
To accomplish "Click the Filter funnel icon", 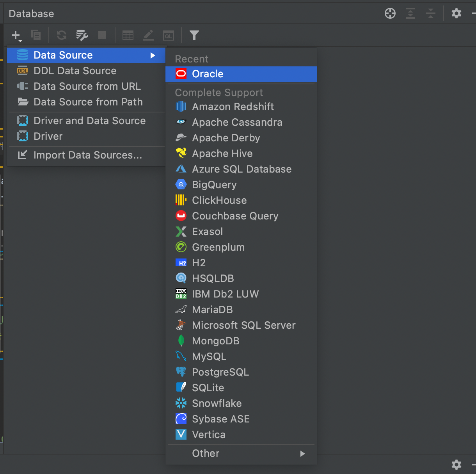I will tap(194, 35).
